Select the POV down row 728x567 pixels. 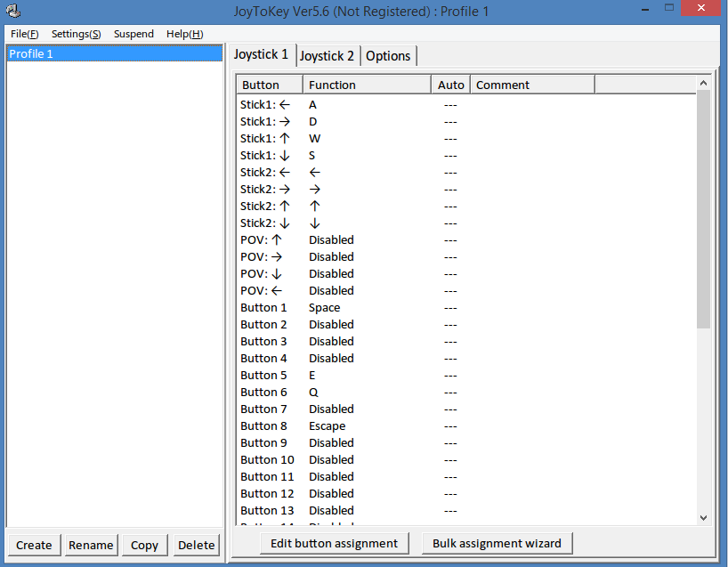click(x=466, y=274)
